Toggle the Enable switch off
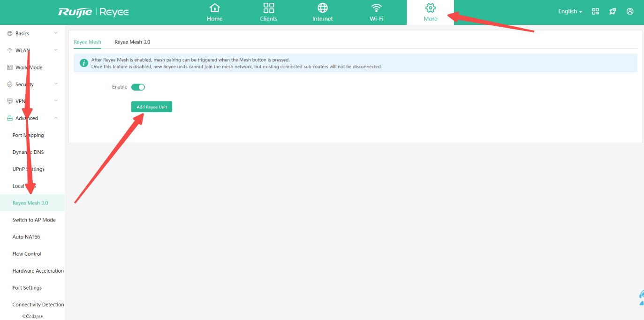The width and height of the screenshot is (644, 320). [138, 87]
